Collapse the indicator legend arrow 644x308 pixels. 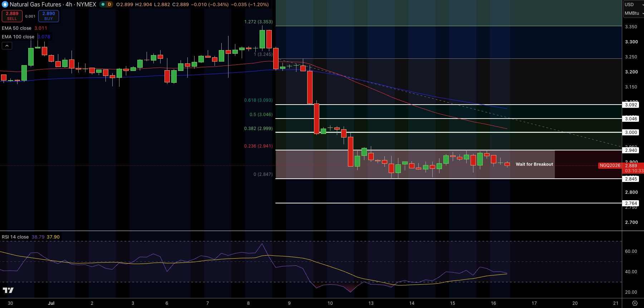[x=7, y=45]
